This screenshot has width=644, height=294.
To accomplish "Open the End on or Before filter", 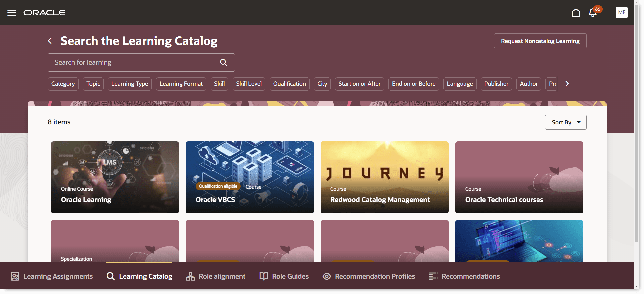I will [x=414, y=84].
